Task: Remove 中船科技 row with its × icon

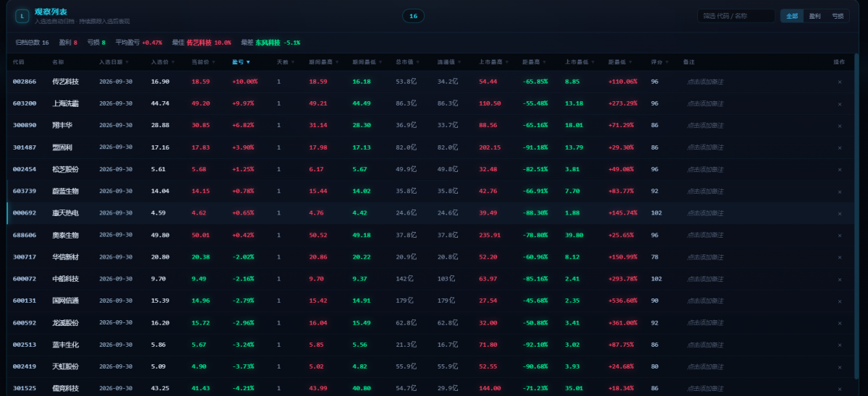Action: click(839, 279)
